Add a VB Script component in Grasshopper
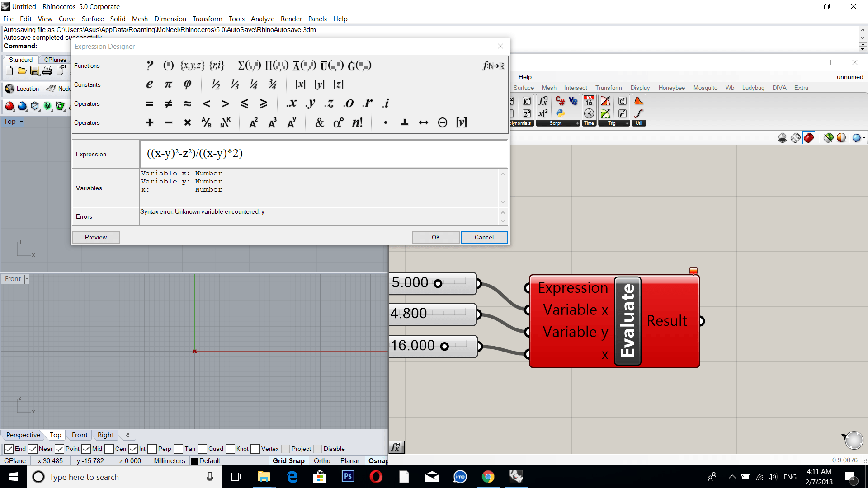 [573, 101]
